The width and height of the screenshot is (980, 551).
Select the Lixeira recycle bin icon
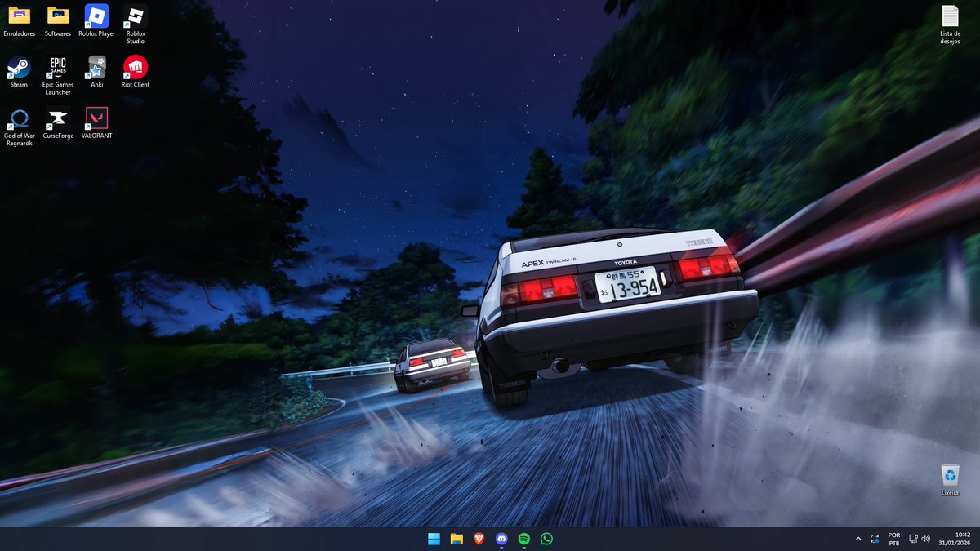950,480
